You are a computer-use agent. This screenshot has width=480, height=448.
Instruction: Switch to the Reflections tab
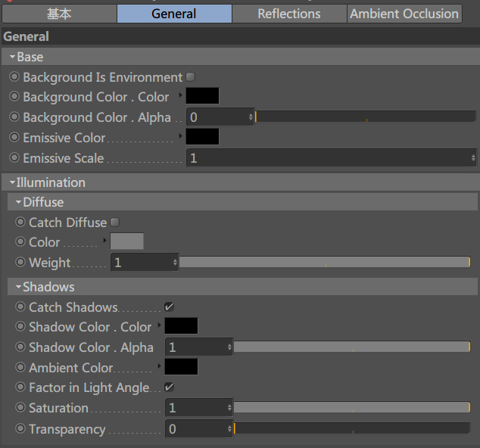pos(288,14)
